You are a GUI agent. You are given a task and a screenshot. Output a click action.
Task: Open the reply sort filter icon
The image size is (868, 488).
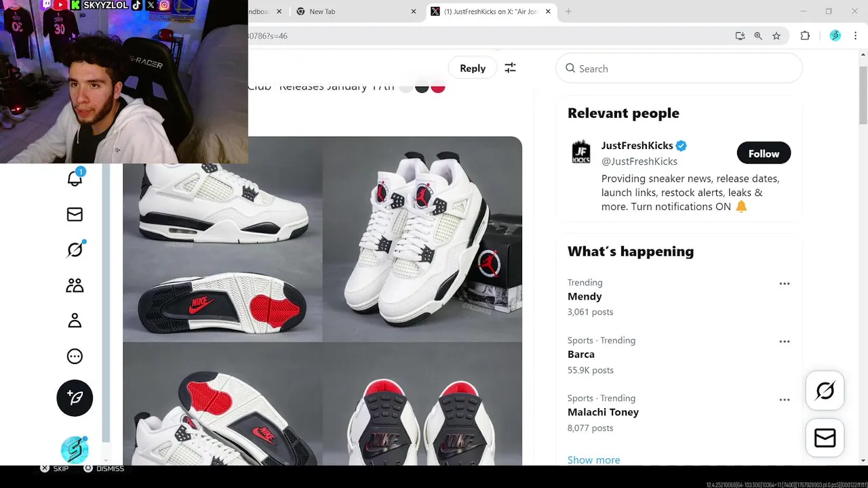tap(510, 68)
